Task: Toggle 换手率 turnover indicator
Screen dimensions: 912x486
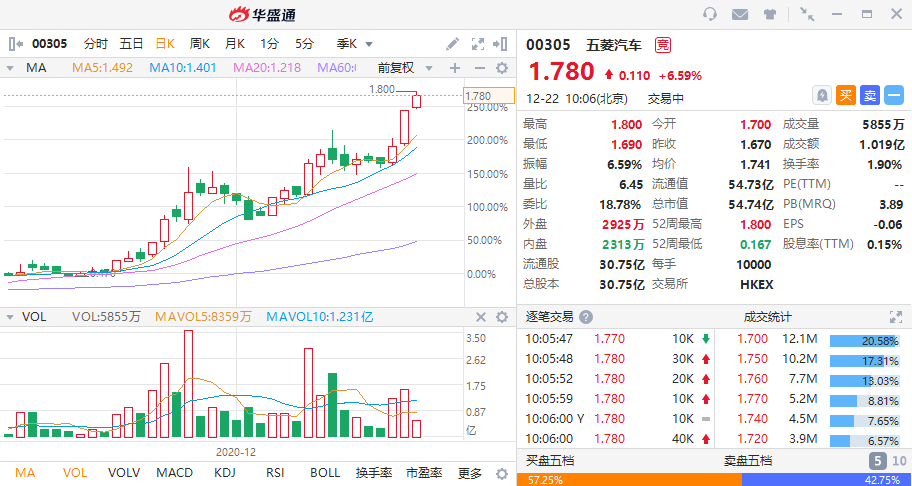Action: click(374, 473)
